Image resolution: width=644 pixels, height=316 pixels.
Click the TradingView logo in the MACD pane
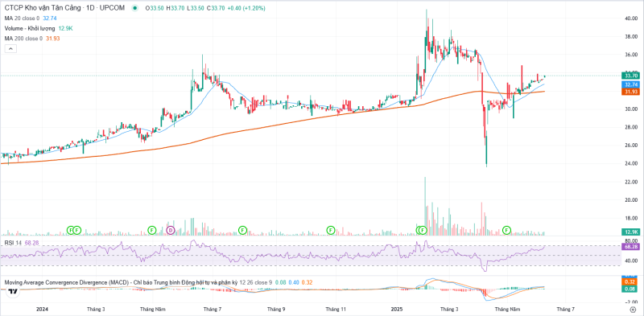13,292
